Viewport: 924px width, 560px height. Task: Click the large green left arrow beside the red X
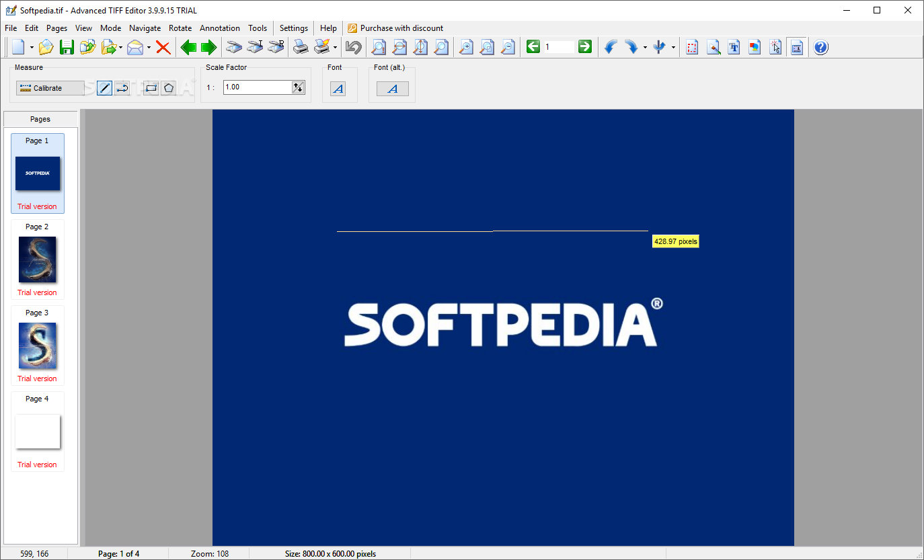(188, 47)
